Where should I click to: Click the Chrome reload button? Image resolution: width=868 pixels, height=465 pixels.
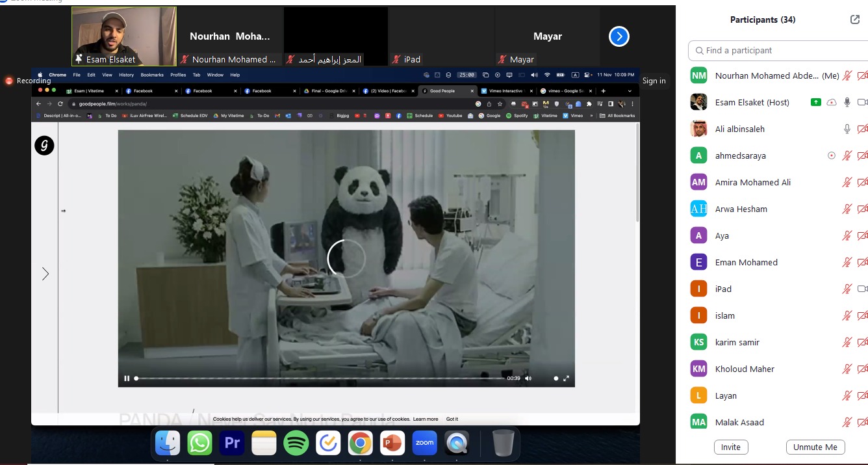point(60,103)
